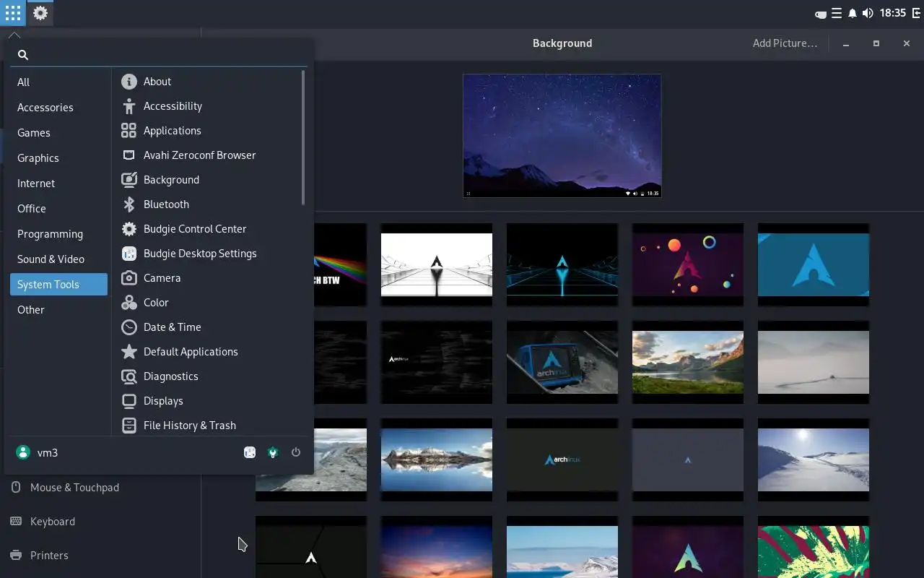Choose the green and pink tropical leaves wallpaper
Image resolution: width=924 pixels, height=578 pixels.
point(814,547)
